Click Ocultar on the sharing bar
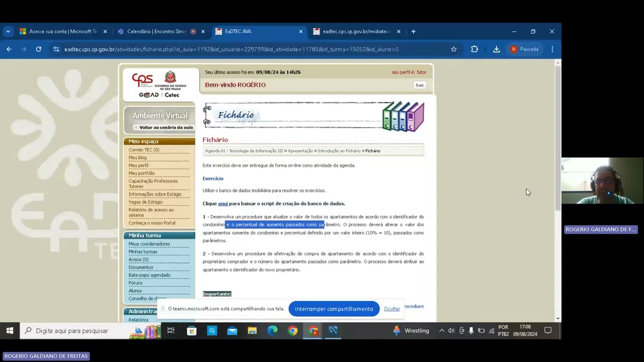 (392, 309)
